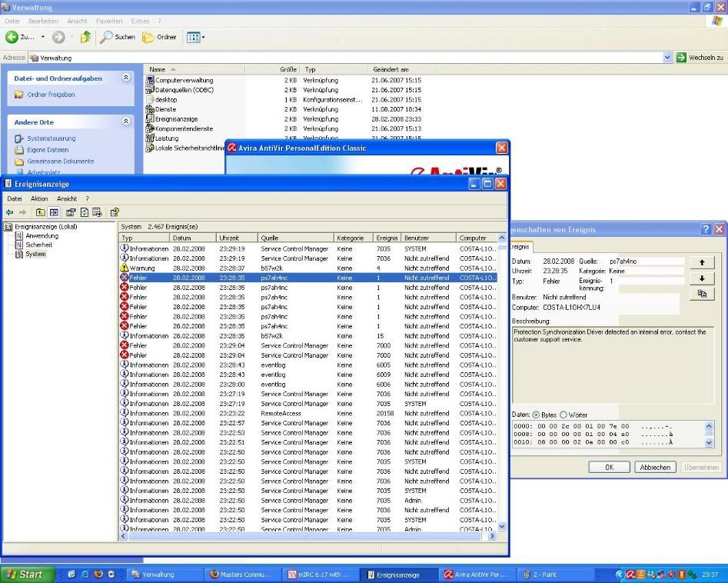Collapse the Andere Orte panel
This screenshot has height=583, width=728.
point(126,122)
